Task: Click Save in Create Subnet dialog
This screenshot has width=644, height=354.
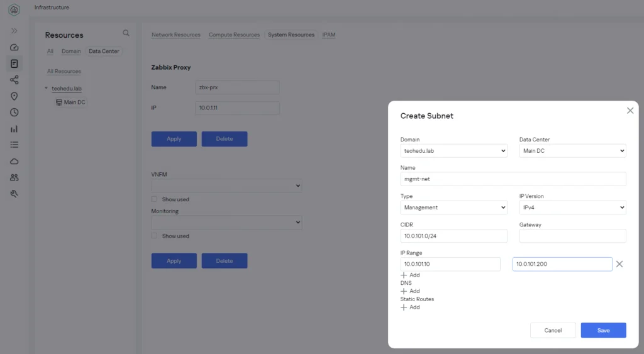Action: [603, 330]
